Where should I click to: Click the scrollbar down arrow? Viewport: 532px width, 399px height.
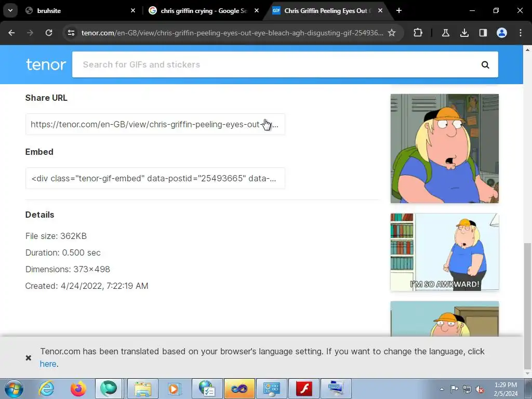[527, 373]
